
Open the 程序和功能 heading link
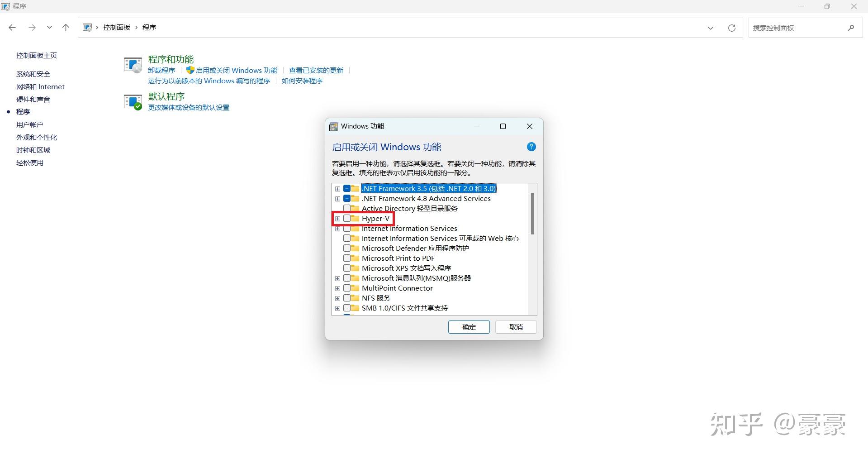[171, 59]
